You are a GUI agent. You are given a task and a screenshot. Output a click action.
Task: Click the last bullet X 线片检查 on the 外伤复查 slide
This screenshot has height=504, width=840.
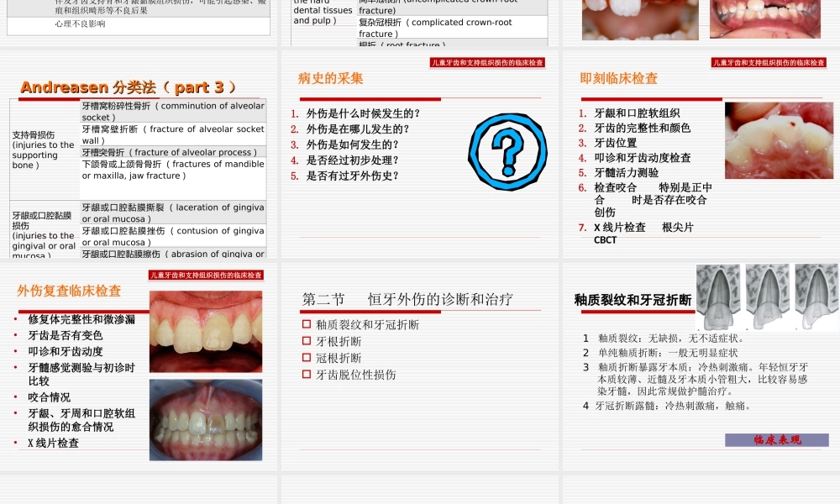(54, 443)
